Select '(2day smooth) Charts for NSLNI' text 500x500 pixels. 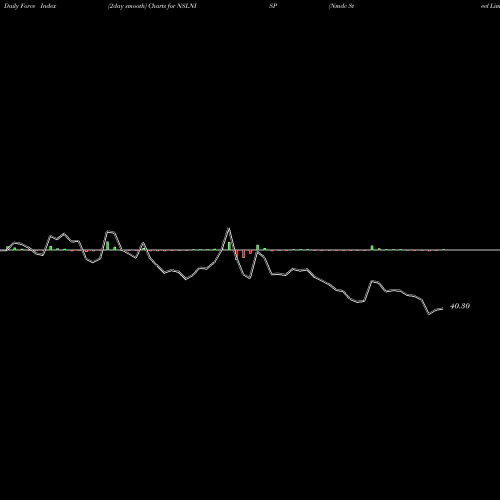tap(152, 6)
